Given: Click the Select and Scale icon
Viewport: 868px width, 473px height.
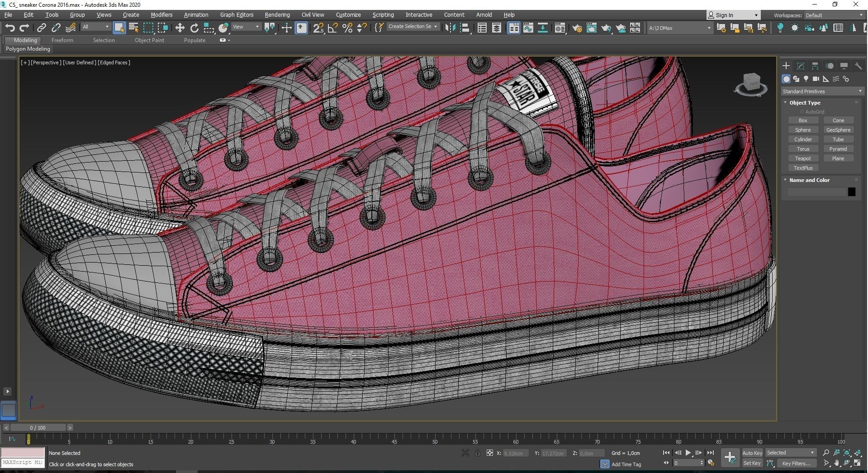Looking at the screenshot, I should [x=209, y=28].
